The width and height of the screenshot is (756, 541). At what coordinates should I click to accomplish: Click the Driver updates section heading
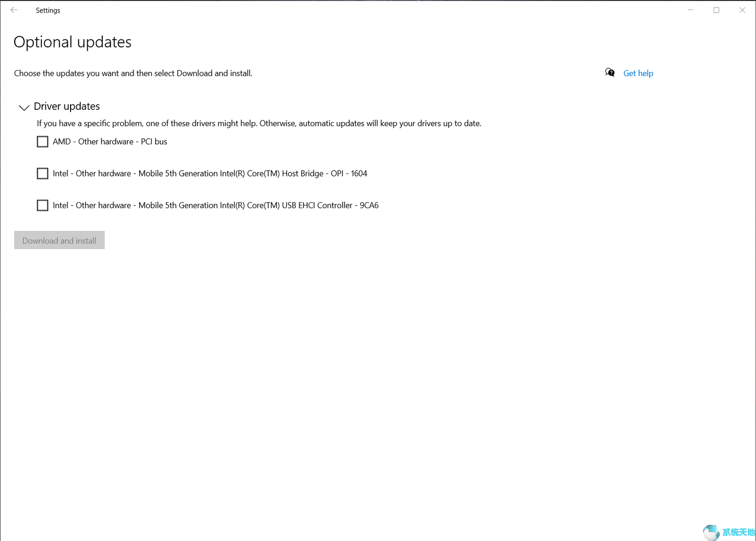click(x=67, y=106)
